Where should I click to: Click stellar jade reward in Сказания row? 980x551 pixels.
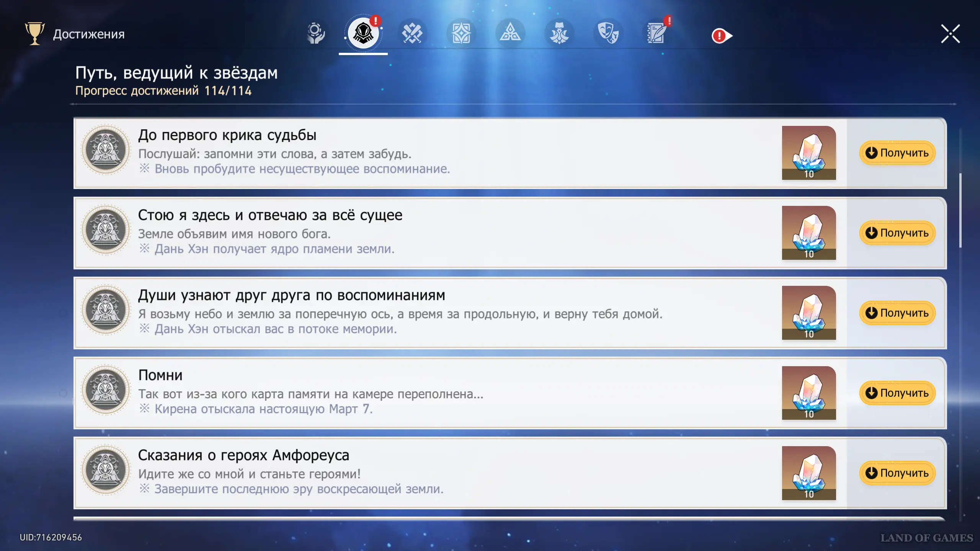808,473
